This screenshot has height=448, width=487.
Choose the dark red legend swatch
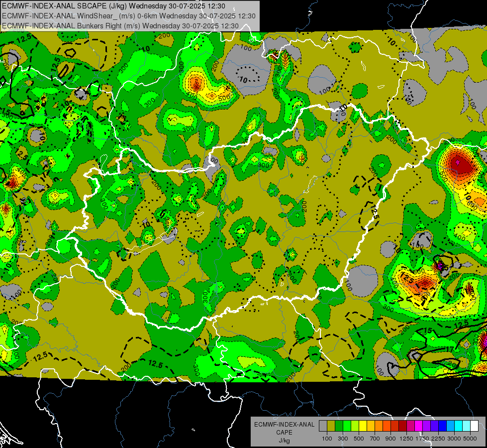point(403,426)
